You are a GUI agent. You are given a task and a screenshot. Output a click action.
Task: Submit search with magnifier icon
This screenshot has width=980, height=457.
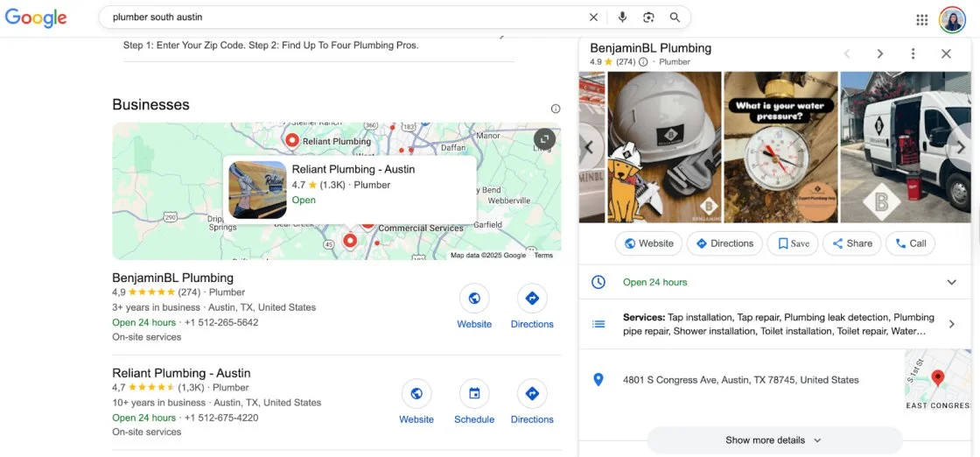[x=675, y=18]
